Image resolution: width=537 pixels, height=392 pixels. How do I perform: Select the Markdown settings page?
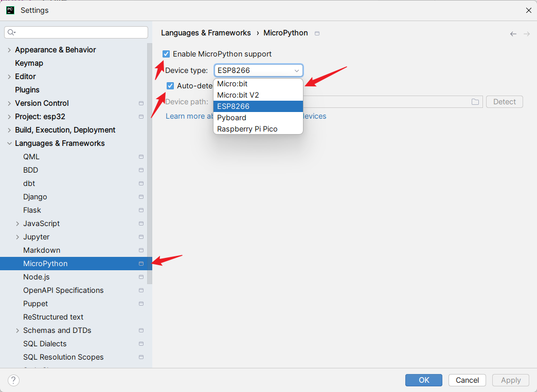click(x=42, y=250)
